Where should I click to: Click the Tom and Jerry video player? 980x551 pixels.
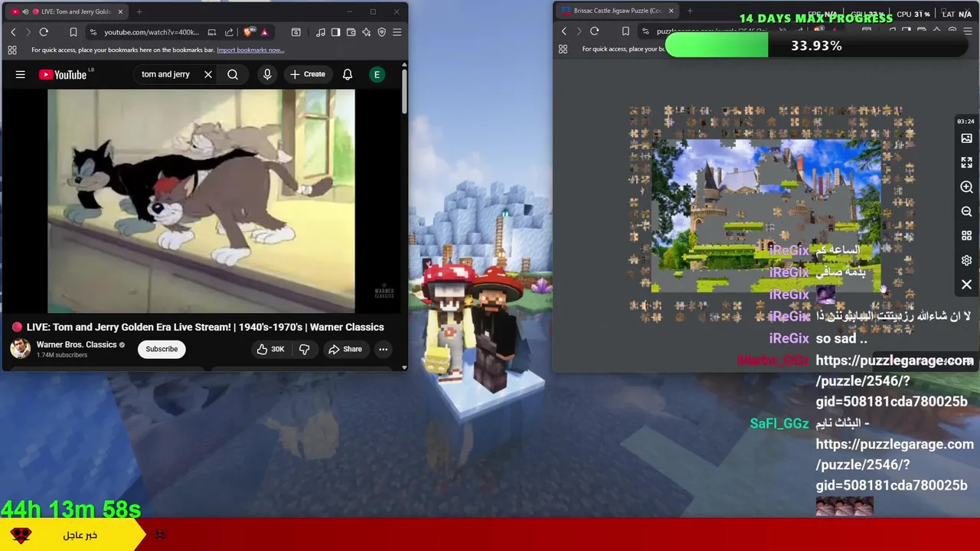(201, 201)
